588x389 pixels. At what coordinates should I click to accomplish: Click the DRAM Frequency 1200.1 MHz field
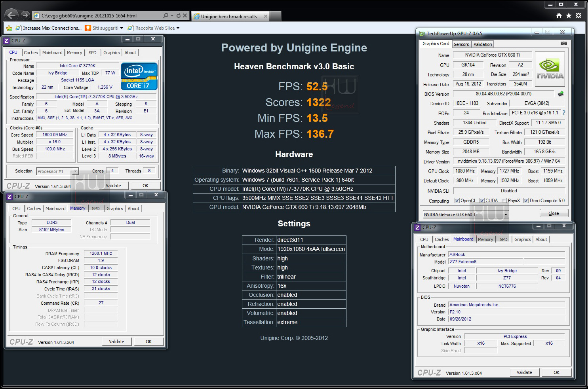101,253
